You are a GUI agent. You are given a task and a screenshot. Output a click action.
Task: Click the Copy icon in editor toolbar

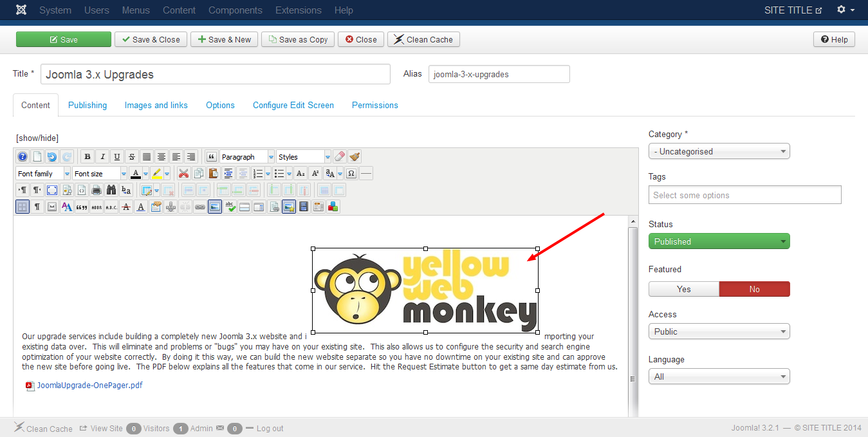point(199,173)
